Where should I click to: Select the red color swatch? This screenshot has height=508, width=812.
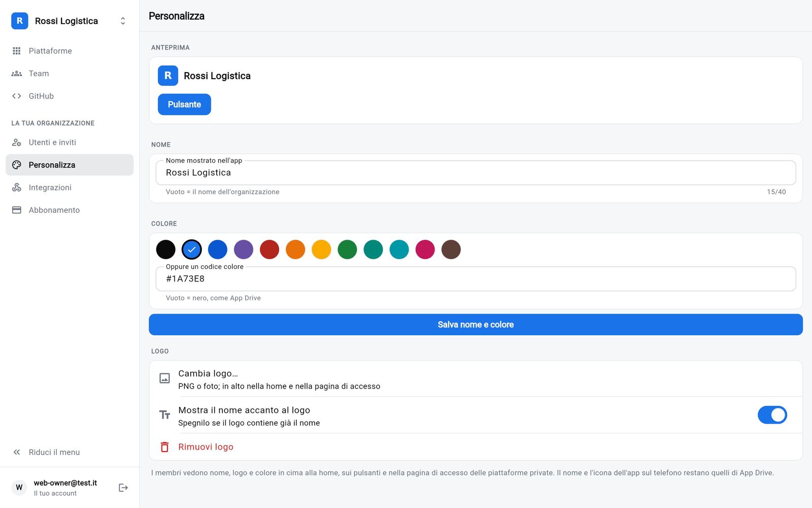(269, 249)
